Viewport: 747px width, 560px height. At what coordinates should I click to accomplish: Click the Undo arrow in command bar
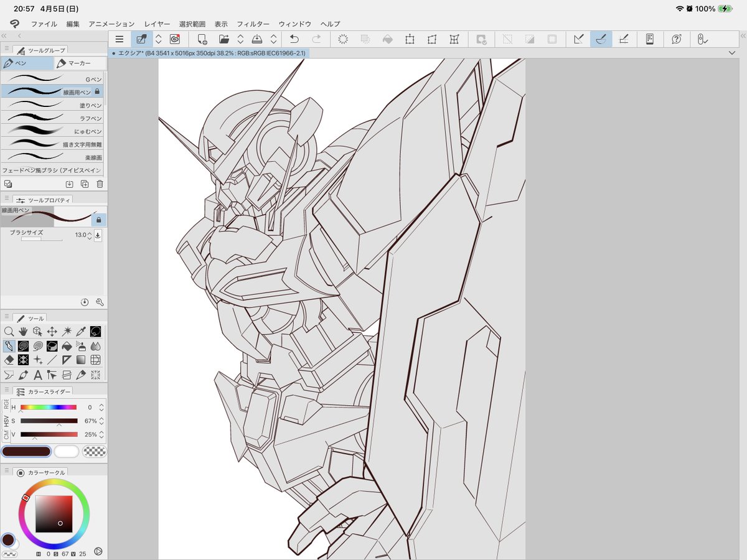[x=294, y=39]
